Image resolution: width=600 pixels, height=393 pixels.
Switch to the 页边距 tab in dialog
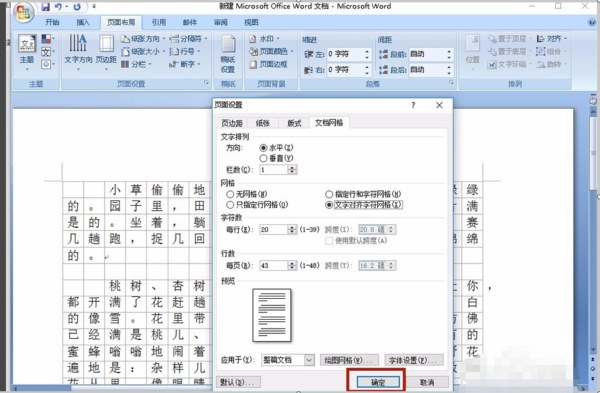click(x=232, y=123)
